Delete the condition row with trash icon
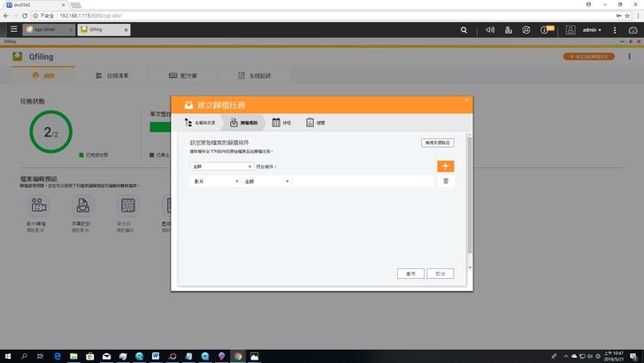The width and height of the screenshot is (644, 363). tap(446, 181)
